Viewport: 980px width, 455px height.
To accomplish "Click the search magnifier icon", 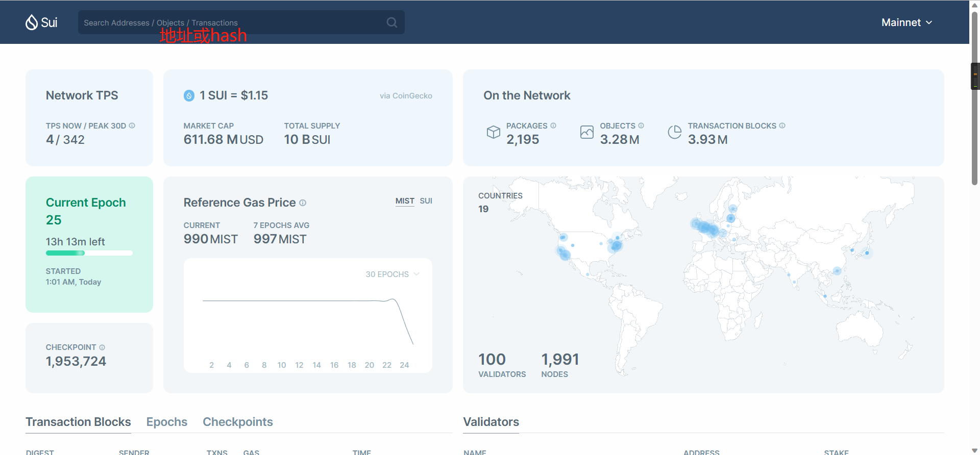I will click(391, 22).
